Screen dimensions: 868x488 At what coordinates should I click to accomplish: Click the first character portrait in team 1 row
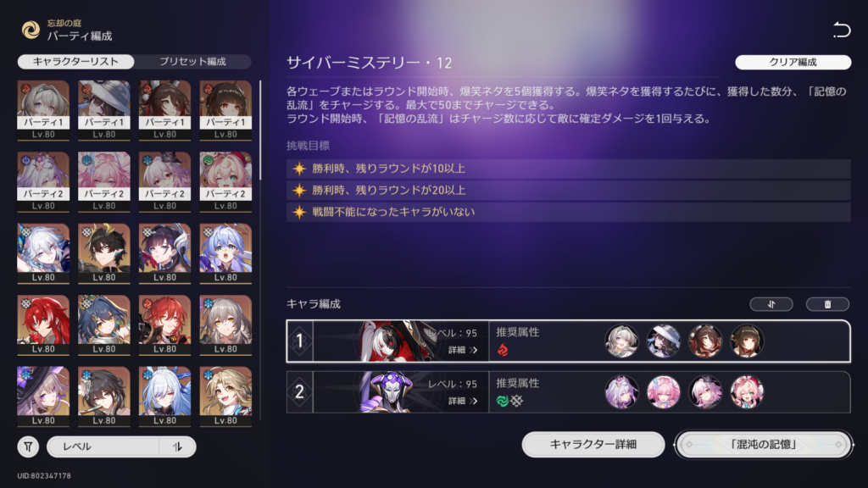[x=621, y=341]
